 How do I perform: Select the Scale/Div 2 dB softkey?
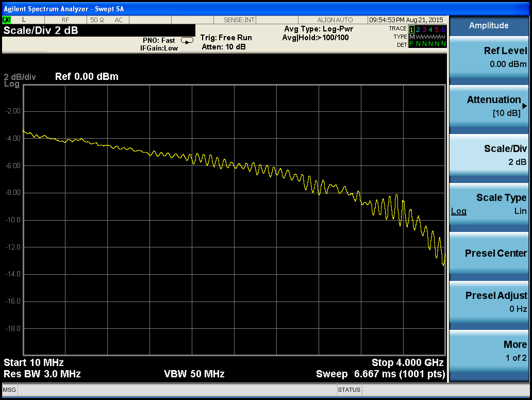click(x=489, y=155)
